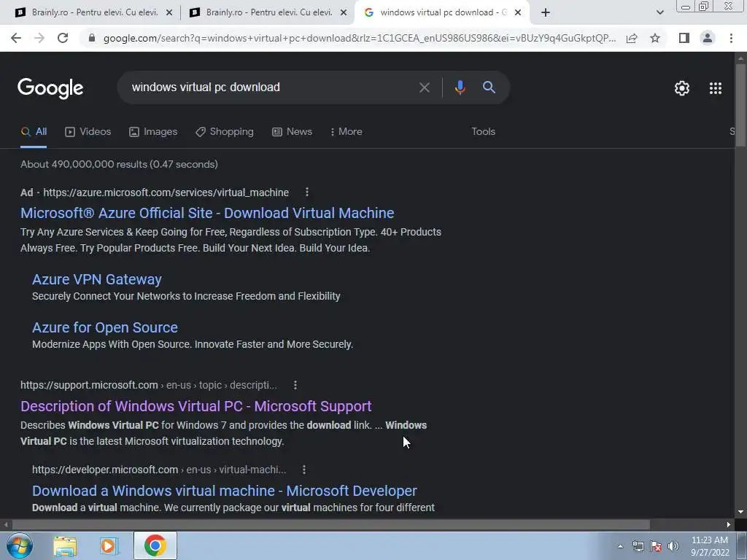The image size is (747, 560).
Task: Open options for support.microsoft.com result
Action: click(295, 385)
